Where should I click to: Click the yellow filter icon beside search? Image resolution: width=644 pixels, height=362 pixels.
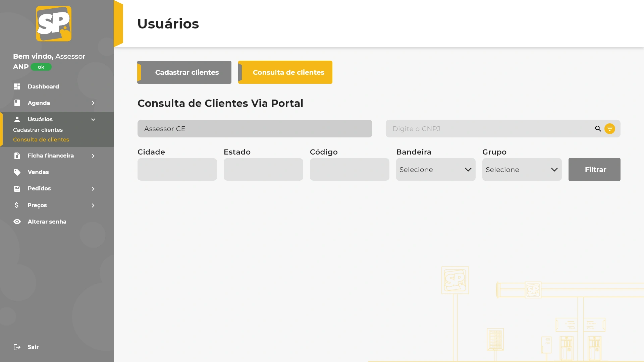(x=609, y=129)
